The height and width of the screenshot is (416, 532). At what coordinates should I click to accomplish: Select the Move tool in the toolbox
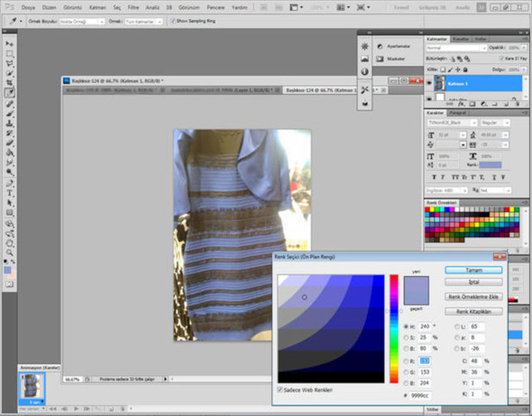tap(9, 42)
